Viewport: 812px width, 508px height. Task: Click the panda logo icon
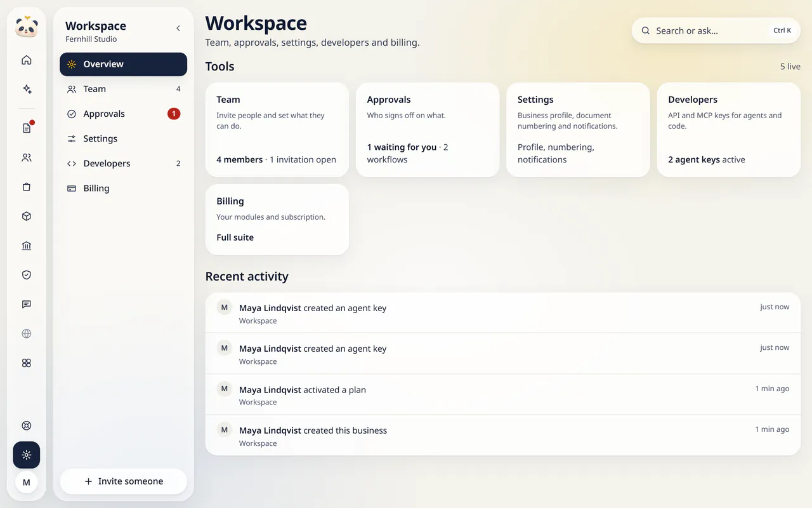pyautogui.click(x=27, y=27)
